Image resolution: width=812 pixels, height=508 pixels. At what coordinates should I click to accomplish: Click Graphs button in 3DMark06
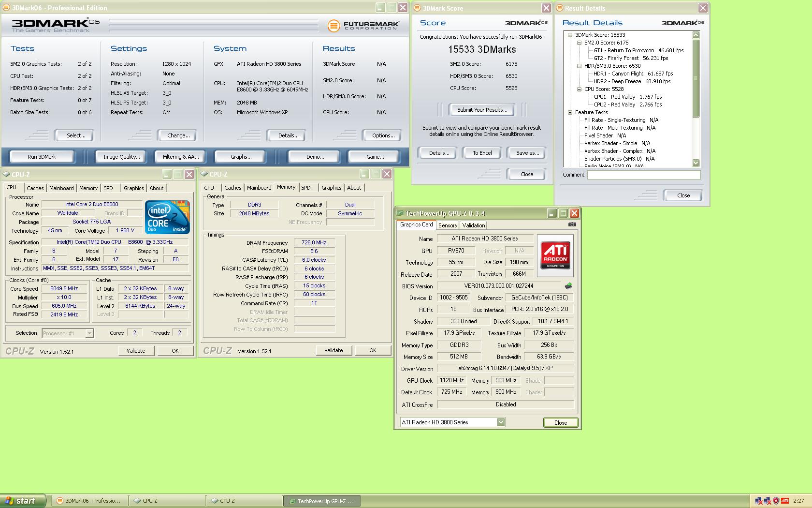pyautogui.click(x=241, y=157)
